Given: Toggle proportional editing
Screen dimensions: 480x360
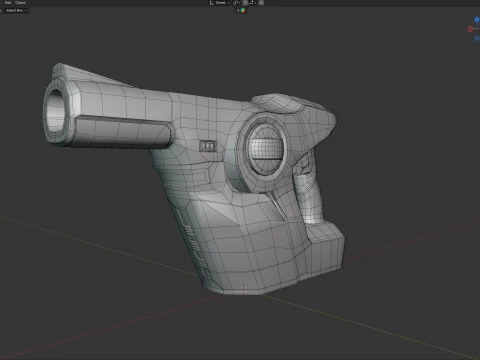Looking at the screenshot, I should (x=261, y=3).
